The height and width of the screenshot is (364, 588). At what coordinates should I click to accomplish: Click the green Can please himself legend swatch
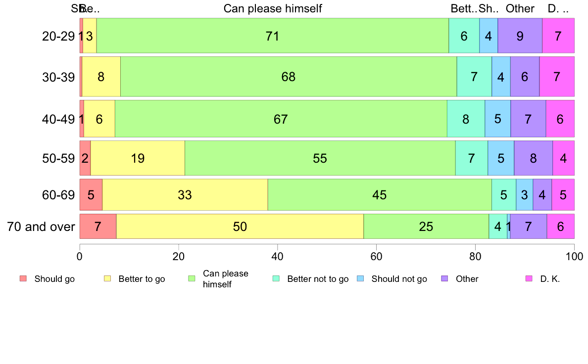pos(192,278)
